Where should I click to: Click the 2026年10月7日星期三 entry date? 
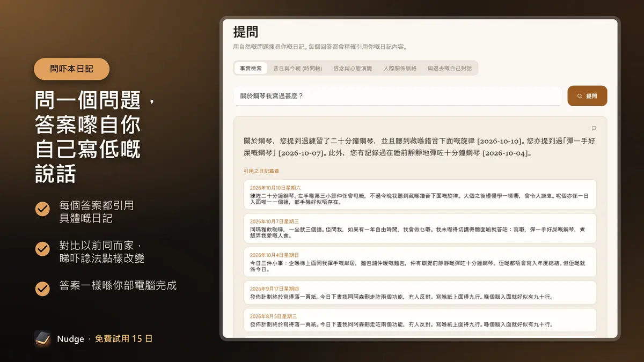(274, 221)
